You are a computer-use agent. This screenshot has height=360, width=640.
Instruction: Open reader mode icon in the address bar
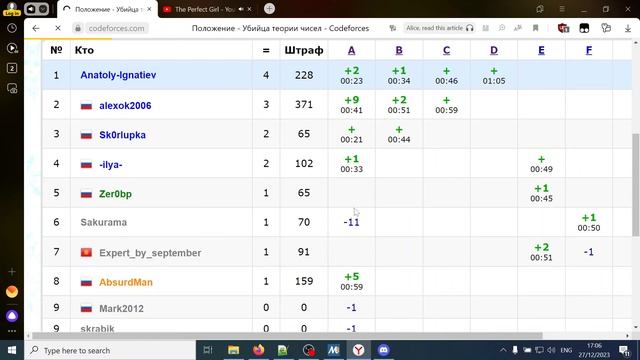(485, 28)
